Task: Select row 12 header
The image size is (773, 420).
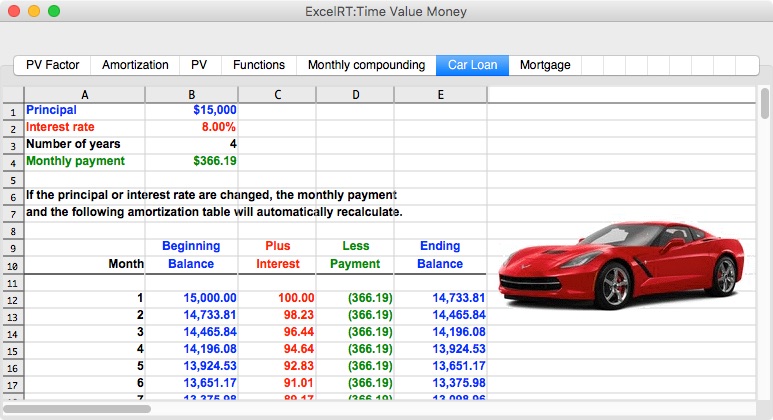Action: (x=12, y=298)
